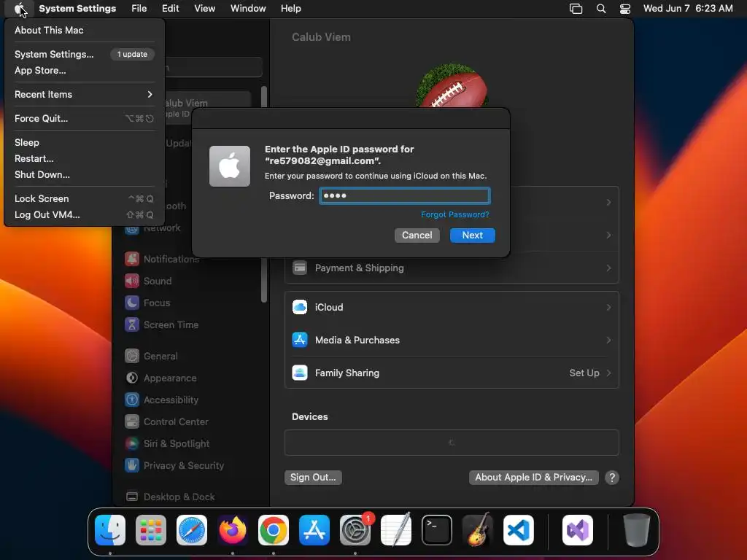This screenshot has width=747, height=560.
Task: Click the Media & Purchases icon
Action: pyautogui.click(x=300, y=340)
